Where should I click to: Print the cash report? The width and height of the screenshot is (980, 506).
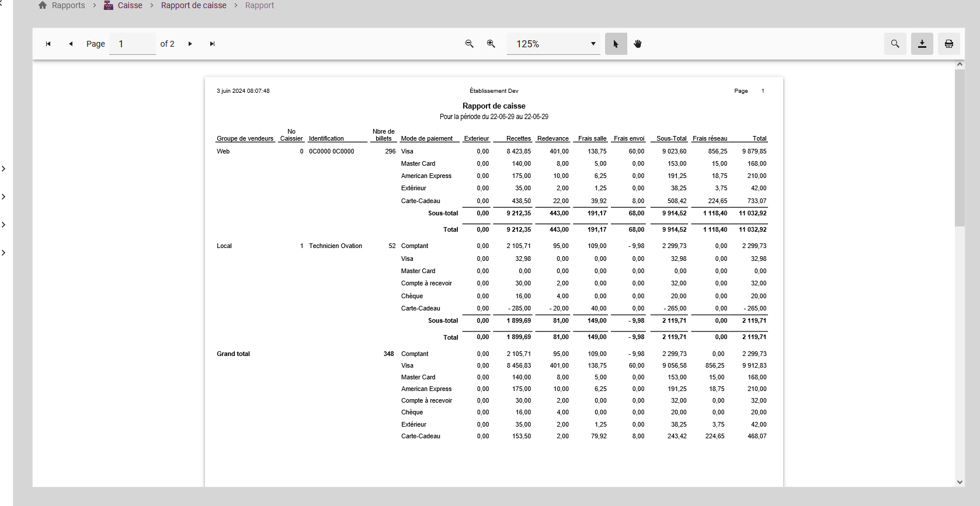coord(948,44)
